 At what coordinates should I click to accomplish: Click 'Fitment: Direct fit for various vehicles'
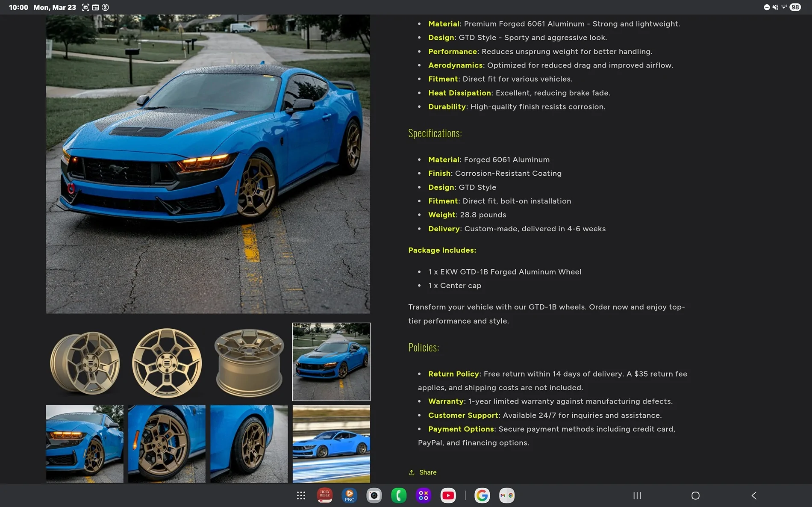coord(500,79)
